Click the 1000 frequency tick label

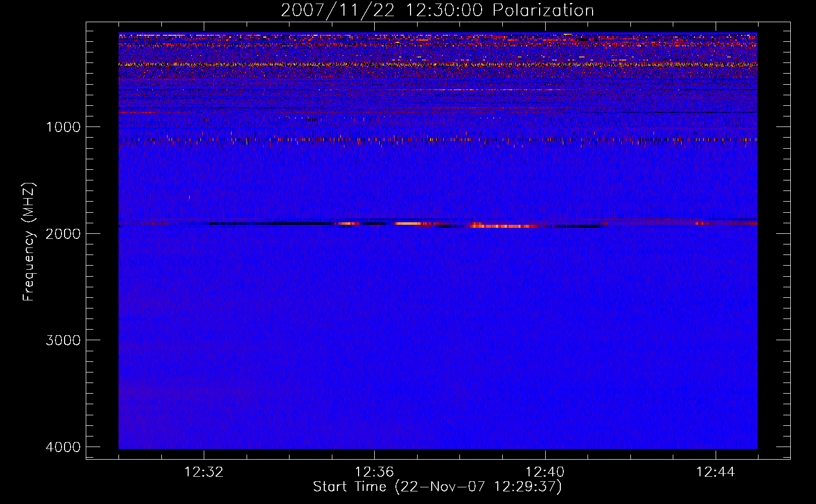coord(63,127)
